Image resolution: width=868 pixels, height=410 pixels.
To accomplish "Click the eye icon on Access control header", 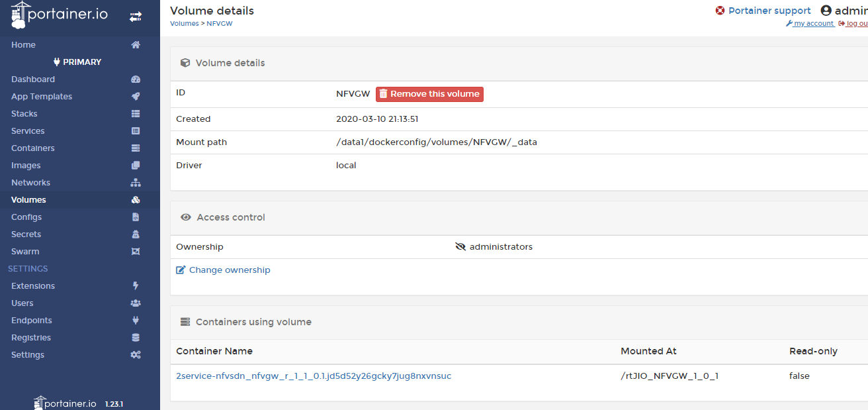I will [x=186, y=217].
